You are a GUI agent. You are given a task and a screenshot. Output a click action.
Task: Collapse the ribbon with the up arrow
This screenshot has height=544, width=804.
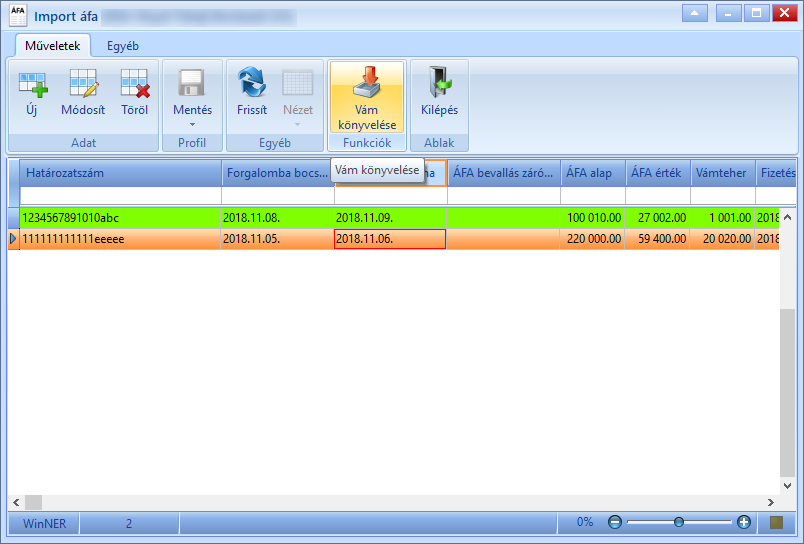point(695,13)
